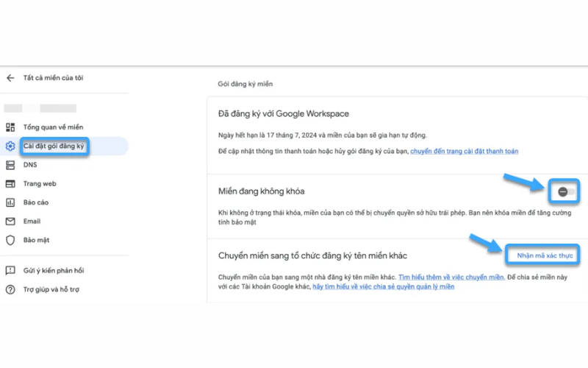The height and width of the screenshot is (368, 588).
Task: Open chuyển đến trang cài đặt thanh toán link
Action: coord(464,151)
